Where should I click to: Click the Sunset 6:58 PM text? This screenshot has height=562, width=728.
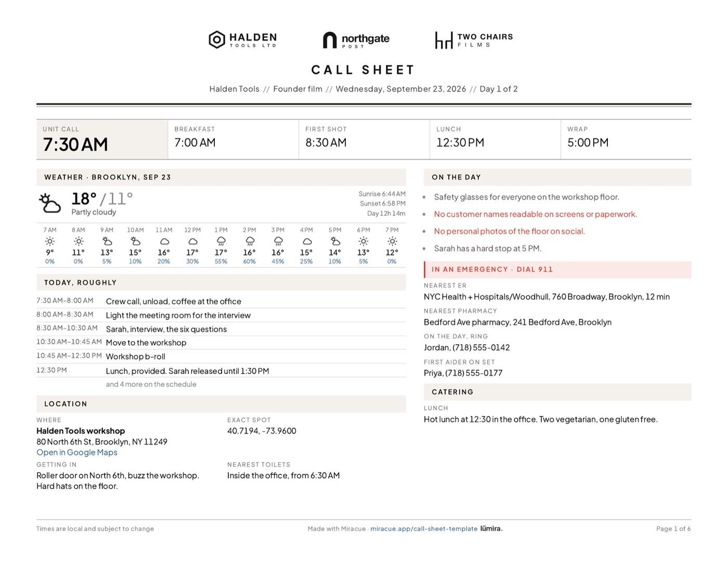click(383, 204)
